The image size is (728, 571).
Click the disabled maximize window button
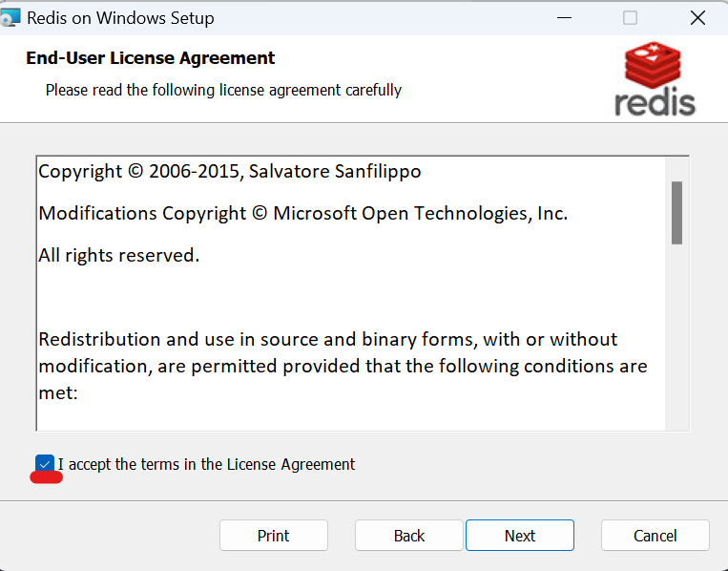tap(630, 17)
